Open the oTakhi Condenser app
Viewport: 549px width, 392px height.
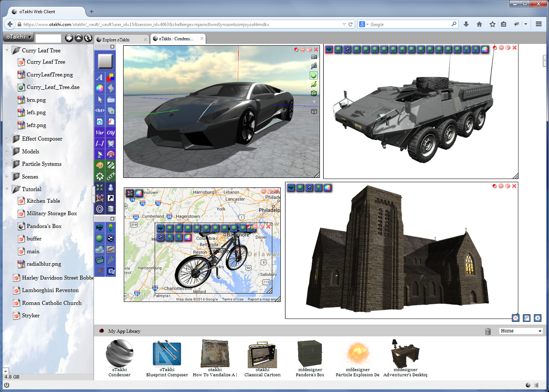click(119, 358)
